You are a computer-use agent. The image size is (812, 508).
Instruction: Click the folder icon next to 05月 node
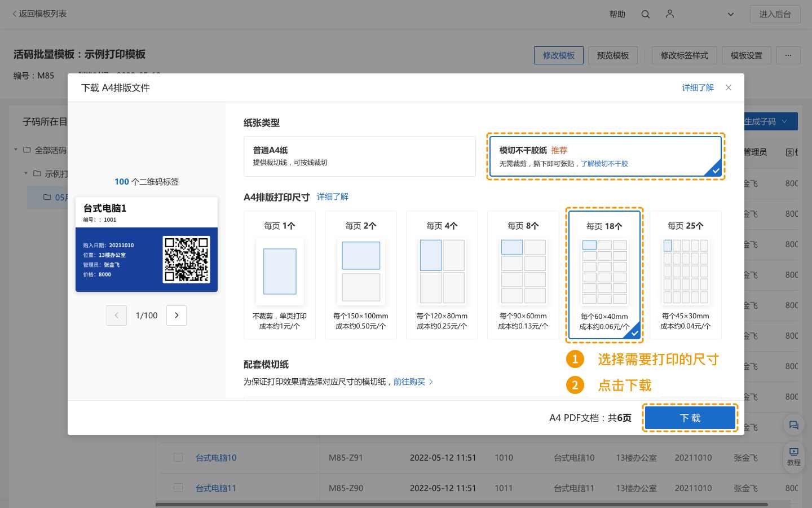(46, 197)
